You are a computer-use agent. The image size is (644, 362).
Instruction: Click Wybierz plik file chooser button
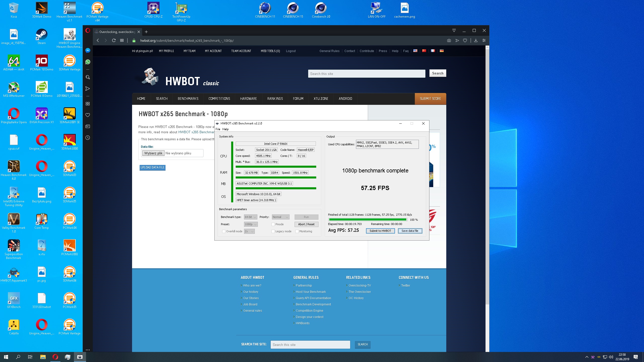(x=153, y=153)
